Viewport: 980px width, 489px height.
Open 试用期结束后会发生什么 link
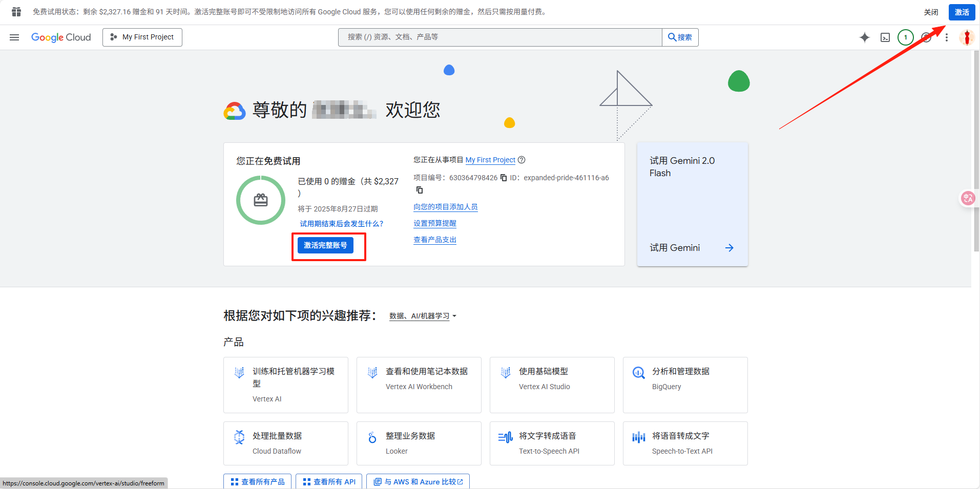342,224
